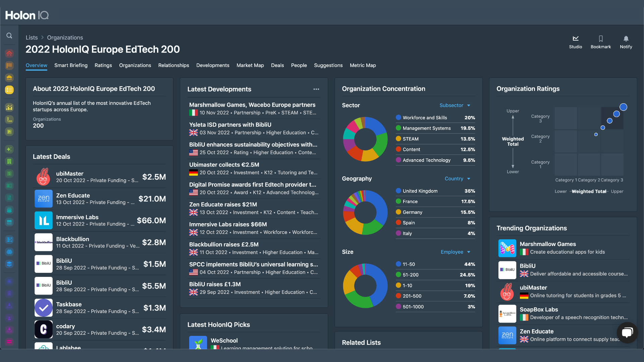Open the blue brain icon in sidebar

pyautogui.click(x=9, y=252)
